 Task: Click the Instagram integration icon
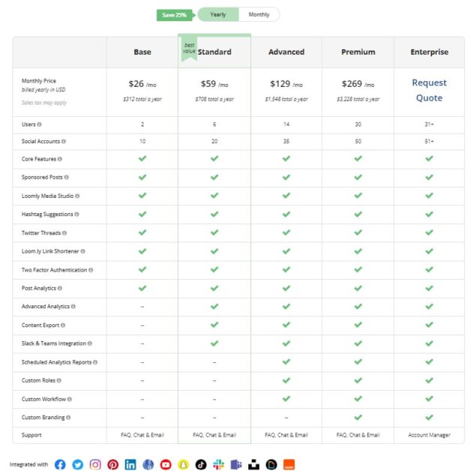pyautogui.click(x=95, y=464)
